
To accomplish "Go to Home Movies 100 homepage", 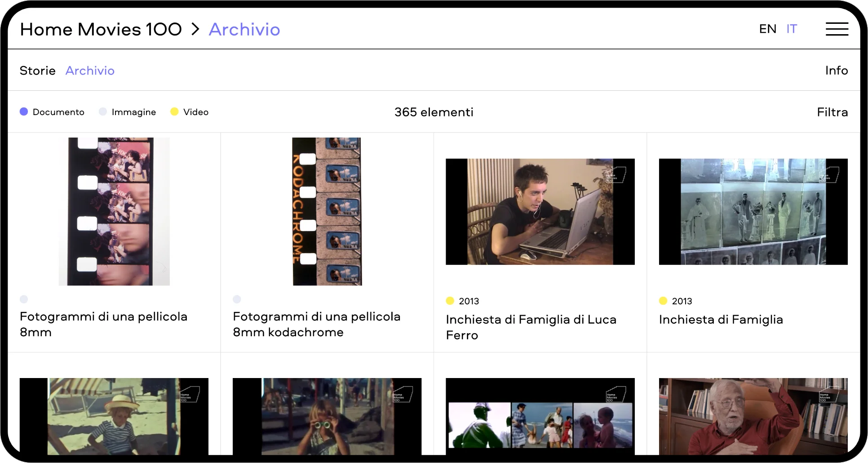I will (x=101, y=29).
